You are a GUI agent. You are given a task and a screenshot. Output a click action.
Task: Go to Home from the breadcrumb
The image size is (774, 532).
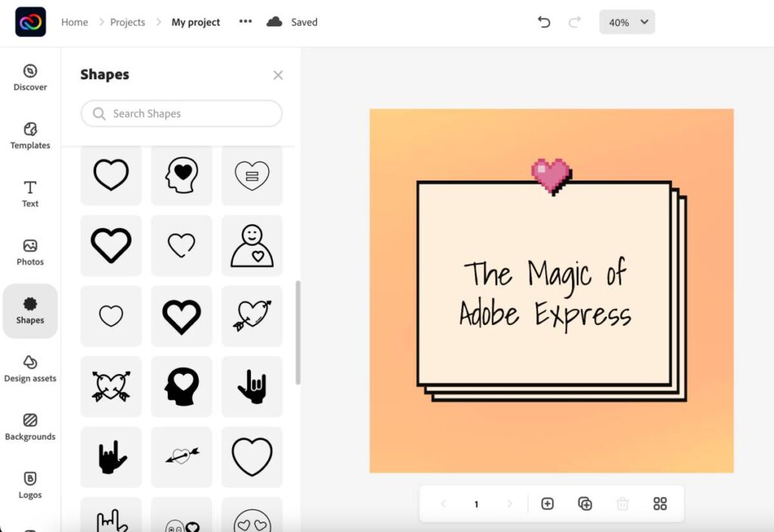74,22
